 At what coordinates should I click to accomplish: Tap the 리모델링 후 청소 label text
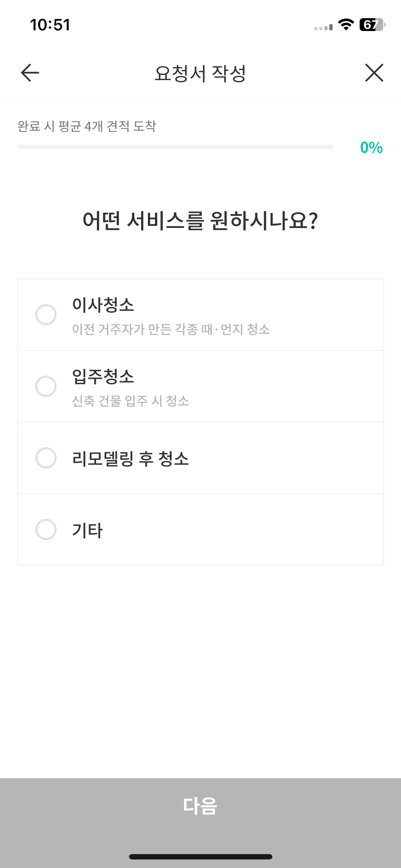130,459
